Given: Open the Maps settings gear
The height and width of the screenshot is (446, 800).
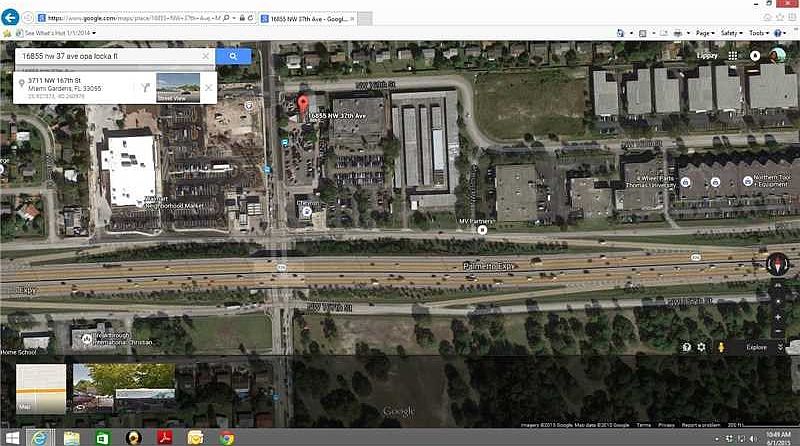Looking at the screenshot, I should [x=702, y=347].
